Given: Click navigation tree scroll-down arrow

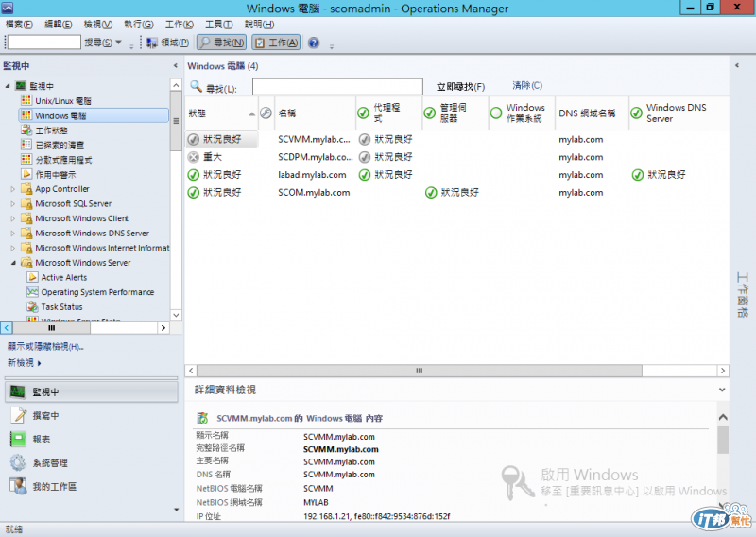Looking at the screenshot, I should click(176, 315).
